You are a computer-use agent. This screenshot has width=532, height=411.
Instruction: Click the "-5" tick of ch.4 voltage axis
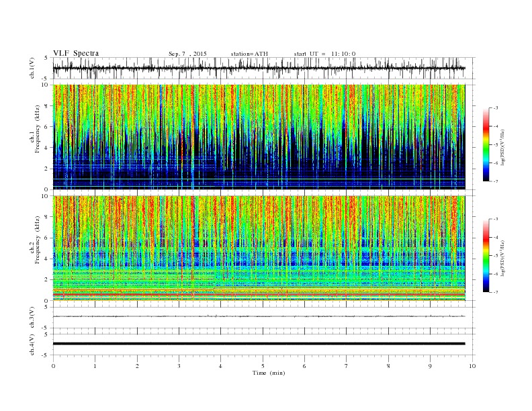[x=46, y=355]
